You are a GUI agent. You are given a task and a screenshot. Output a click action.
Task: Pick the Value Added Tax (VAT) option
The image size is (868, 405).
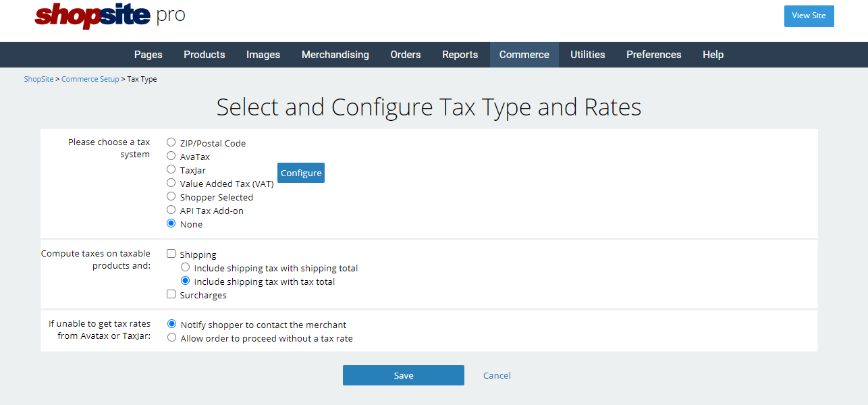pyautogui.click(x=171, y=183)
